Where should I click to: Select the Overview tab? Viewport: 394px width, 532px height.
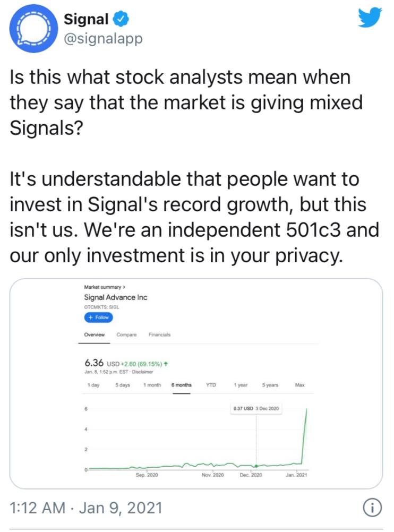(95, 334)
